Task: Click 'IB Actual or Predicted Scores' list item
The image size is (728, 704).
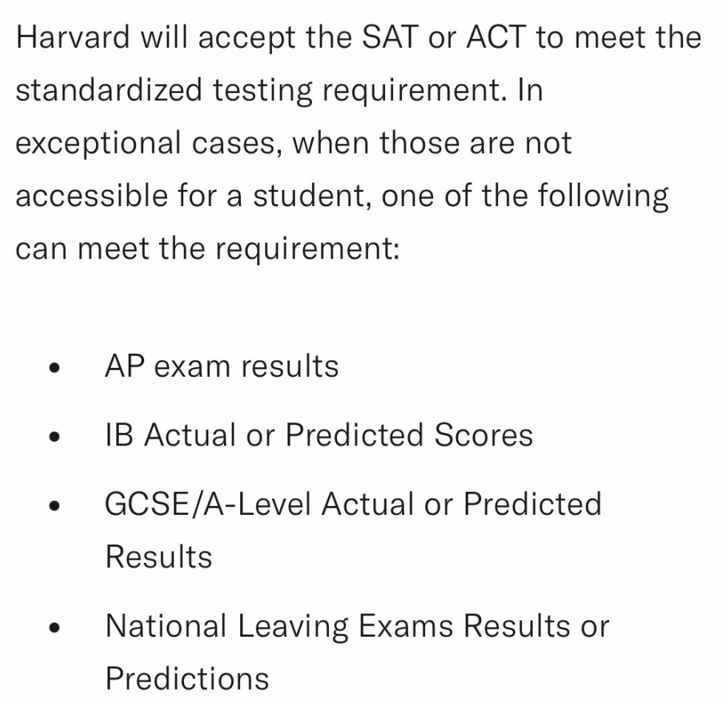Action: pos(319,435)
